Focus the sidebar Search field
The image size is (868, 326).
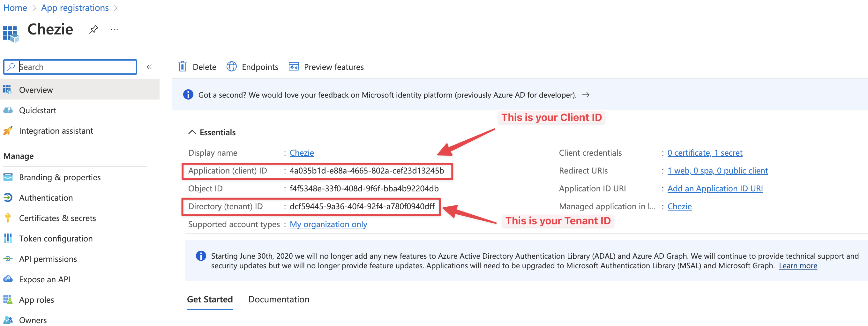coord(70,67)
